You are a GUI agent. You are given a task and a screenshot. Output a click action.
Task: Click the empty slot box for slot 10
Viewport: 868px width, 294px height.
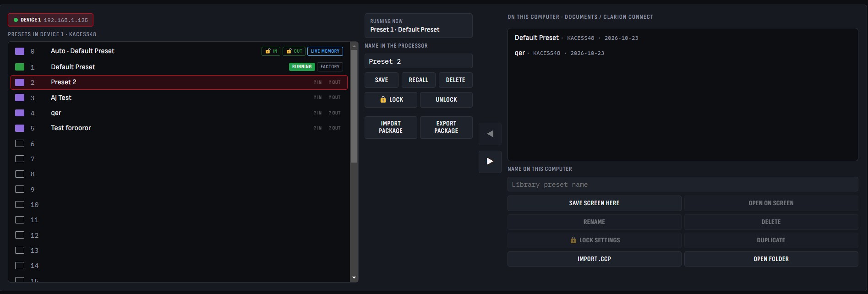coord(20,205)
